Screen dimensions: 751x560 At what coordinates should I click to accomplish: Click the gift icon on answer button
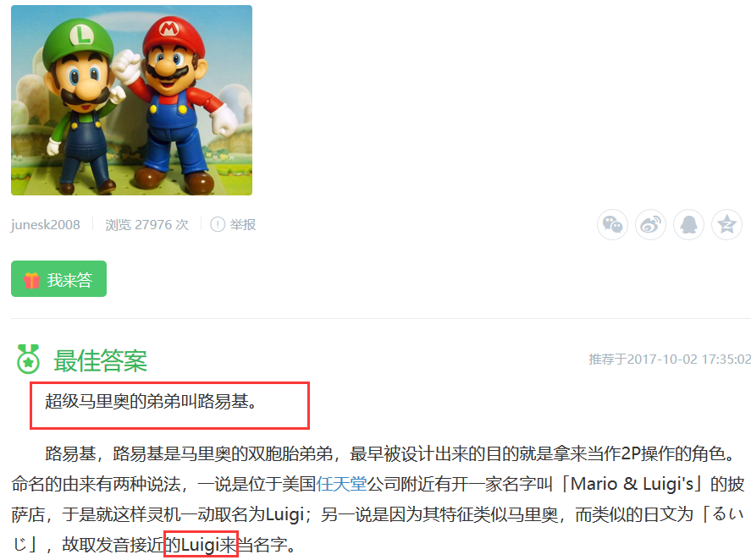point(31,280)
